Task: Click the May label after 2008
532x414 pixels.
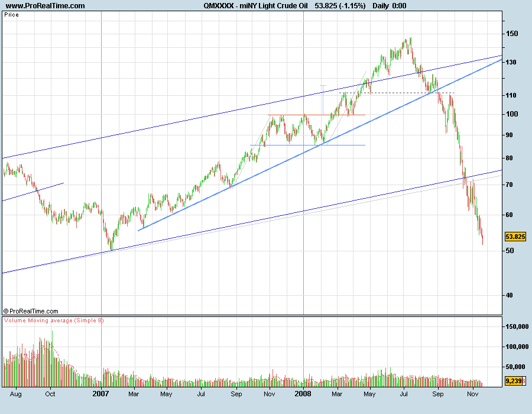Action: pyautogui.click(x=369, y=394)
